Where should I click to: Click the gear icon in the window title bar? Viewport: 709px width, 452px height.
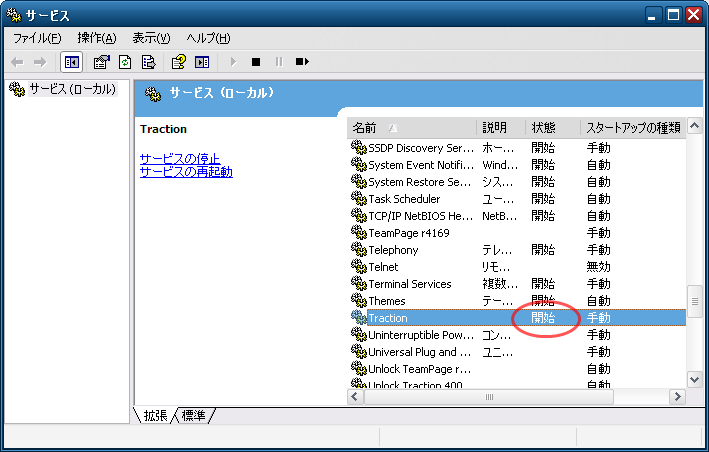tap(14, 15)
